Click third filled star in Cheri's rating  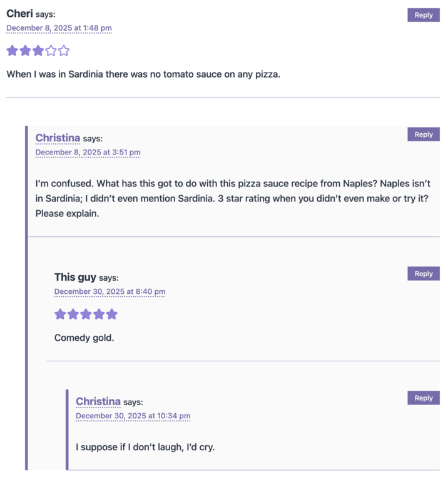coord(38,51)
